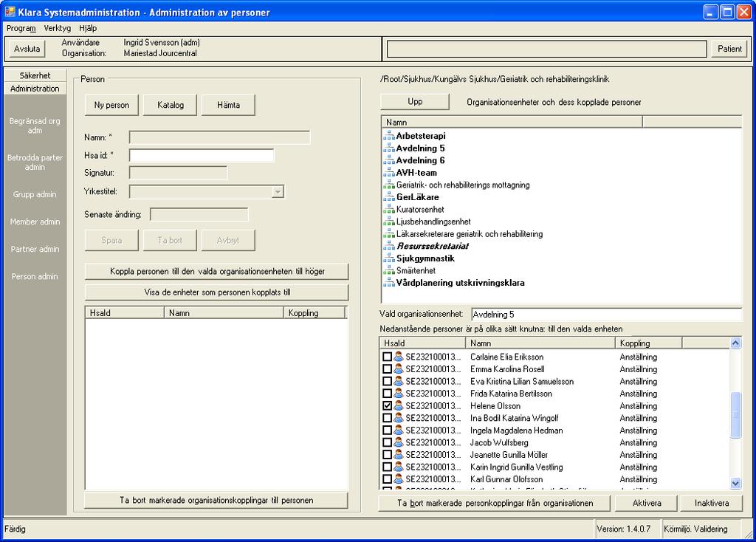Open Grupp admin in the sidebar
756x542 pixels.
tap(35, 194)
